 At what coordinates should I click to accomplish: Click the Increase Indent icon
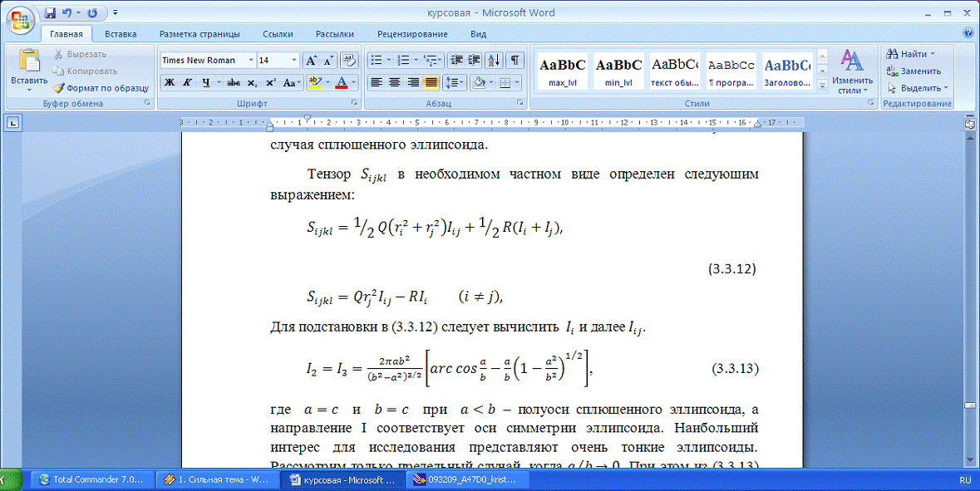474,61
